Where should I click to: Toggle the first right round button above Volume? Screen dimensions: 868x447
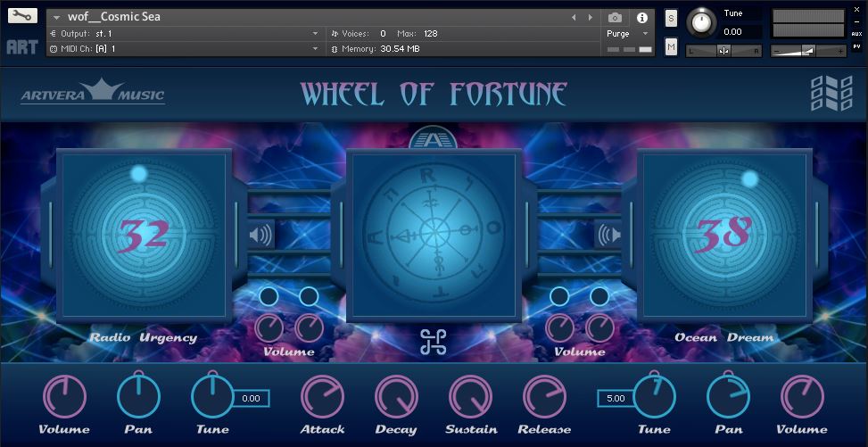559,296
